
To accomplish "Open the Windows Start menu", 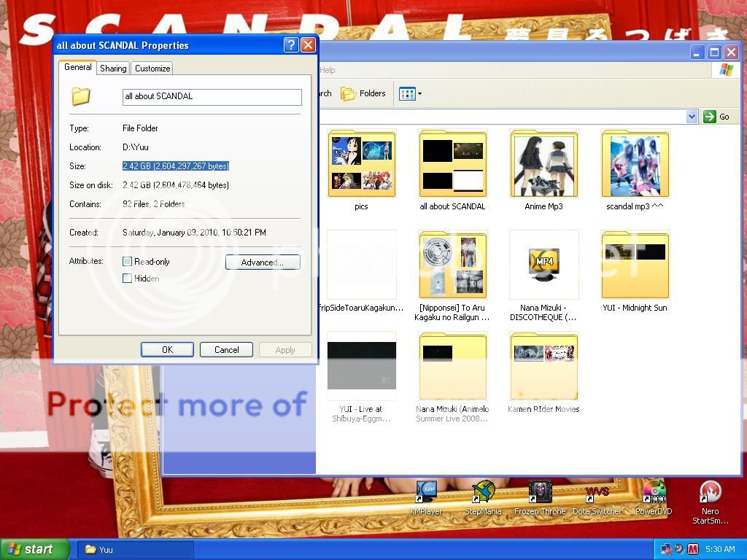I will click(x=35, y=549).
